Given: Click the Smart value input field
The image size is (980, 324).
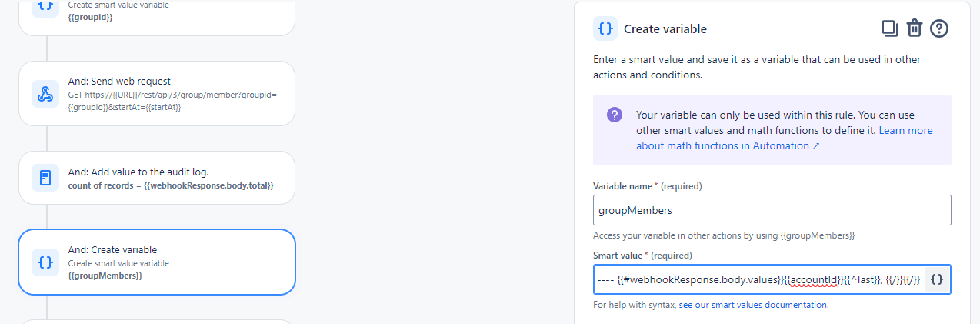Looking at the screenshot, I should tap(758, 280).
